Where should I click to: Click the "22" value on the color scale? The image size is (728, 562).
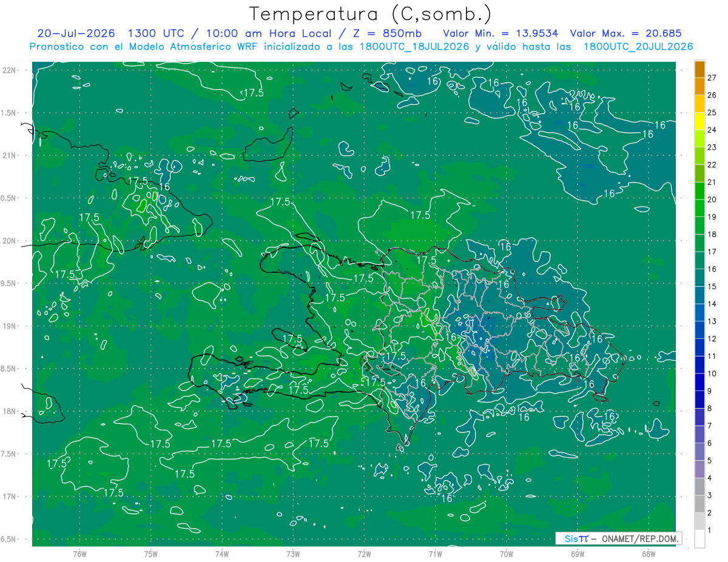pos(712,165)
